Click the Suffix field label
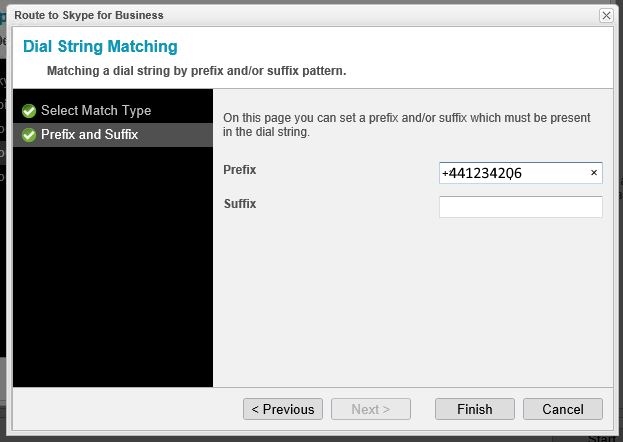This screenshot has height=442, width=623. (240, 204)
